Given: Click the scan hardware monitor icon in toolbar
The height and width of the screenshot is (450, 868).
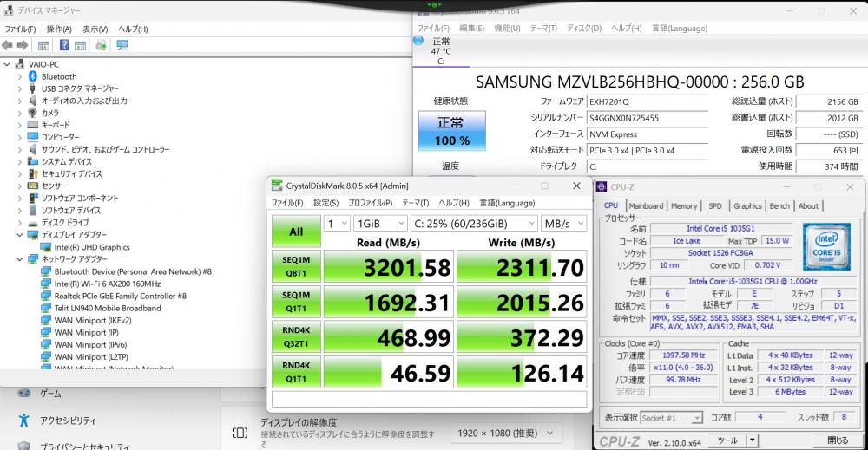Looking at the screenshot, I should 122,45.
